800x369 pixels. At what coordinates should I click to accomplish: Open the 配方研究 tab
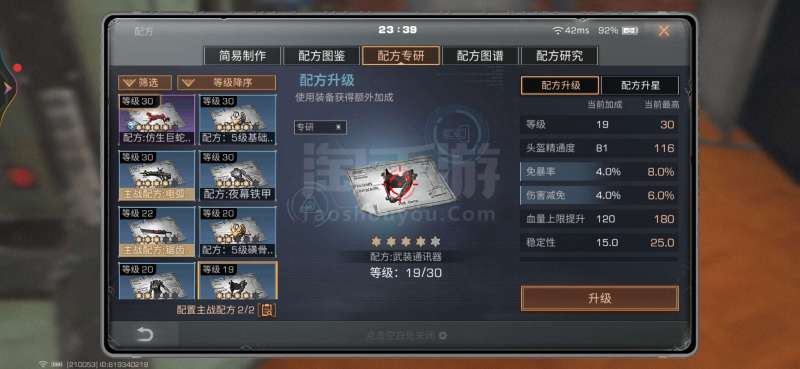tap(559, 56)
